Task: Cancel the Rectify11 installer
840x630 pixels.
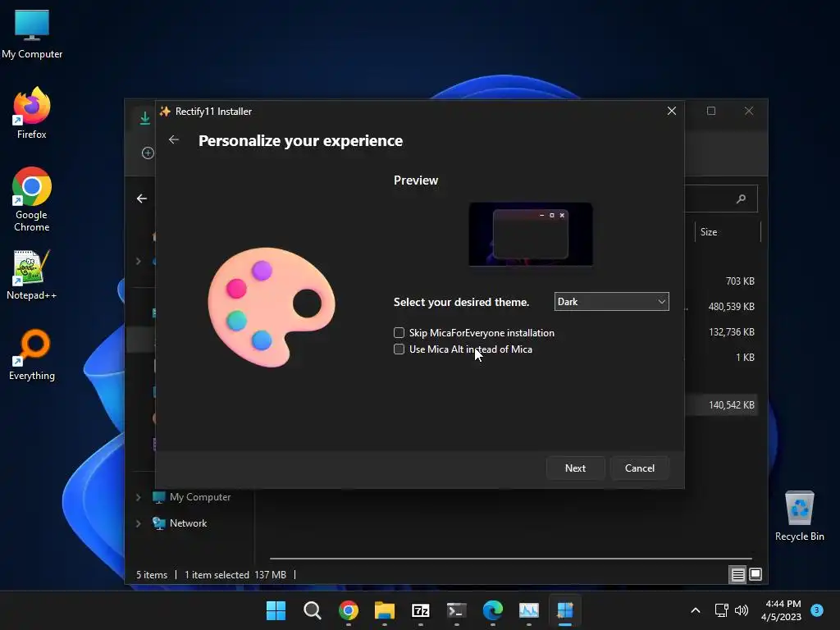Action: (640, 468)
